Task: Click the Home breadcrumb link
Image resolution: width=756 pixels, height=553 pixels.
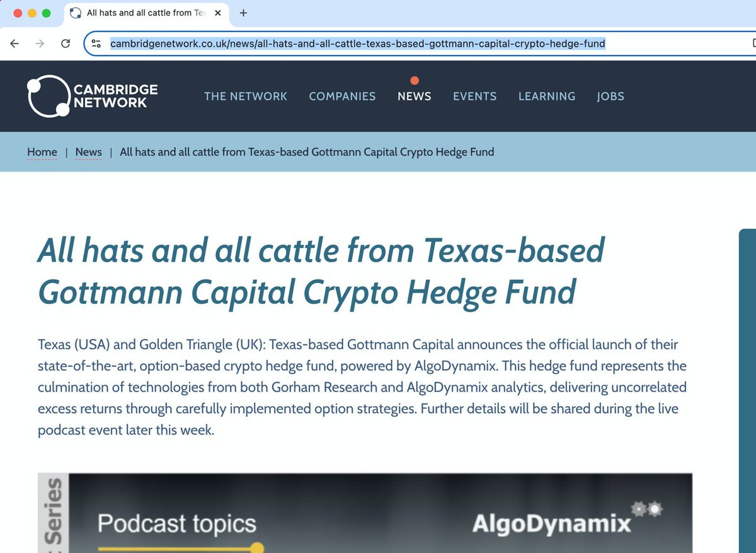Action: click(x=42, y=152)
